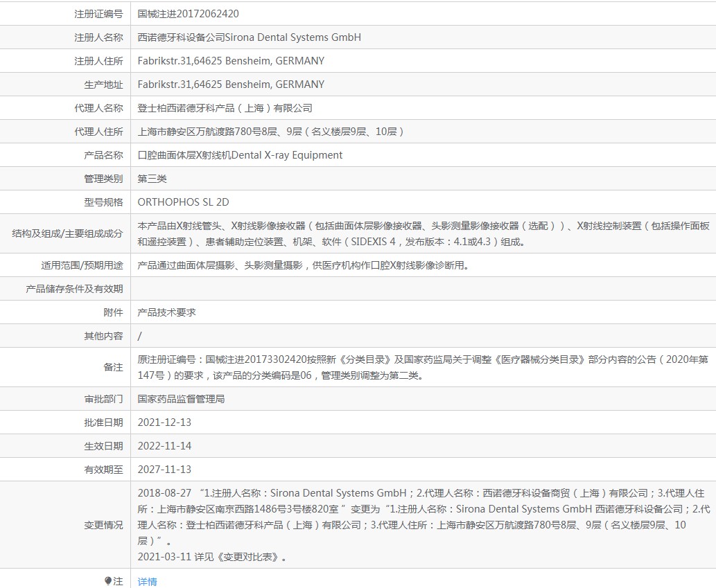716x588 pixels.
Task: Click the bulb icon next to 注
Action: pos(107,580)
